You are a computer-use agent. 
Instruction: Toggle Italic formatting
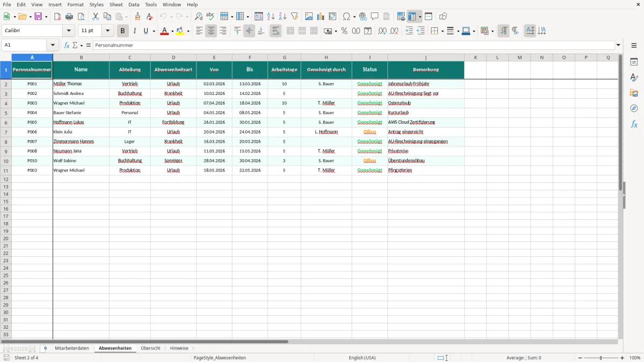(135, 31)
